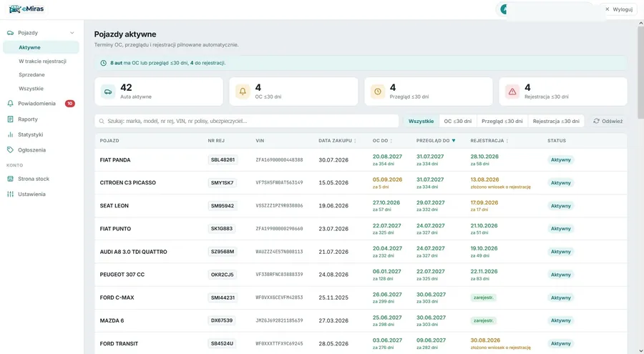Open the MAZDA 6 row
Screen dimensions: 644x354
coord(361,320)
